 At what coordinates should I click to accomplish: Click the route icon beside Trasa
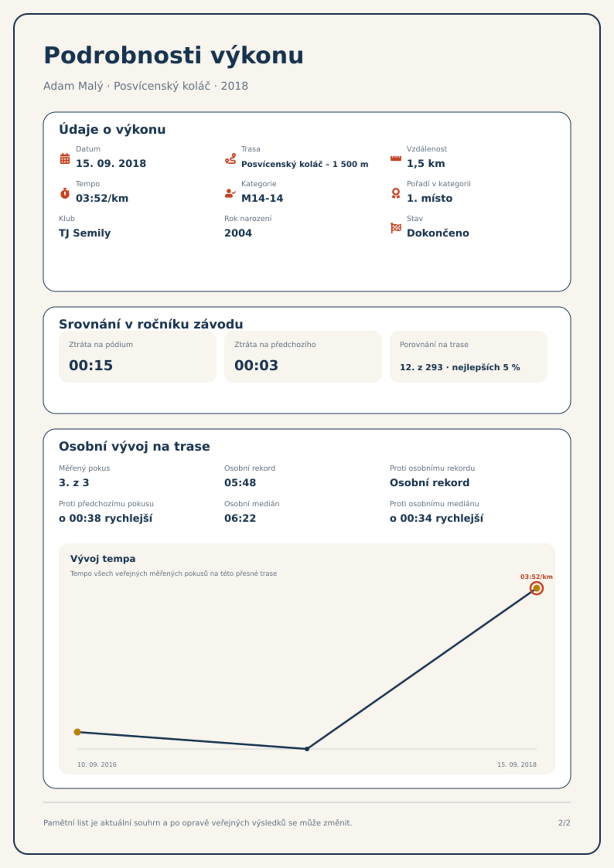(x=230, y=158)
